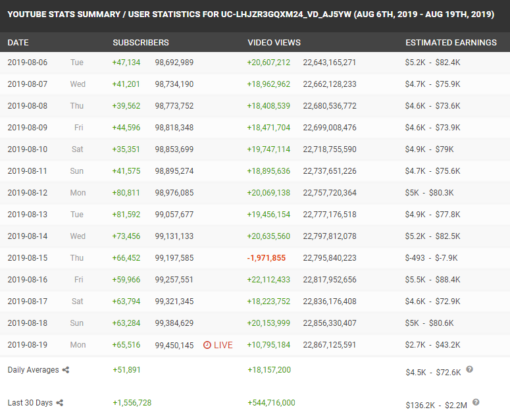
Task: Click total views 22,757,720,364
Action: (x=330, y=193)
